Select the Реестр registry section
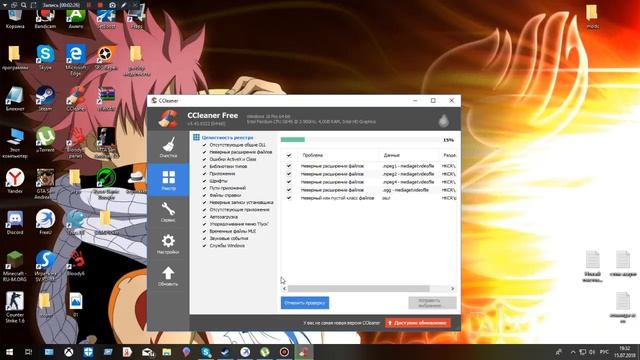 pos(168,180)
